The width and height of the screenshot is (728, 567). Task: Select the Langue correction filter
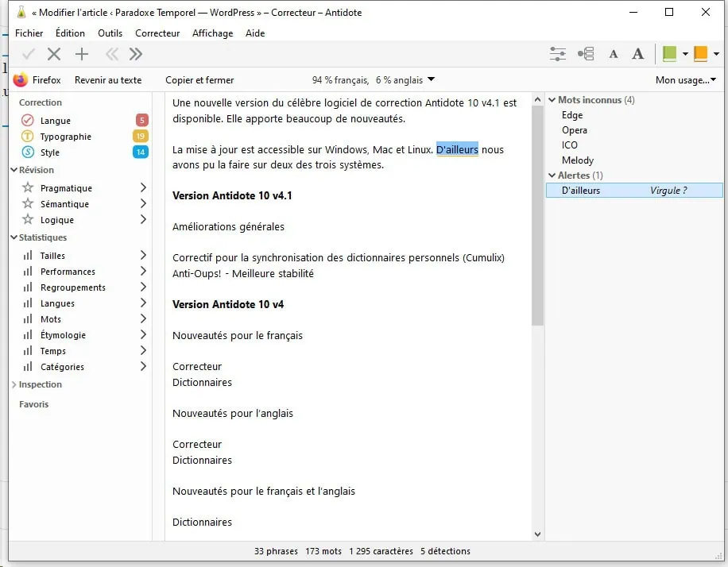56,121
